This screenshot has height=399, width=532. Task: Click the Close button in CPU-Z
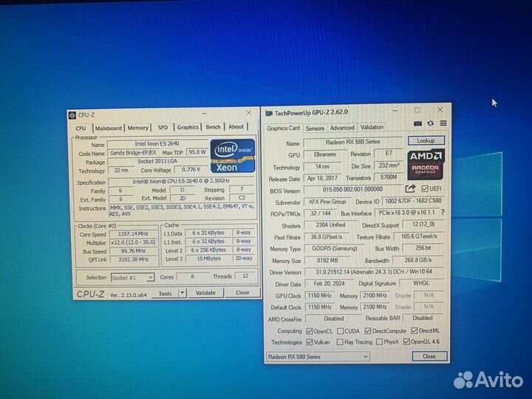[x=242, y=293]
